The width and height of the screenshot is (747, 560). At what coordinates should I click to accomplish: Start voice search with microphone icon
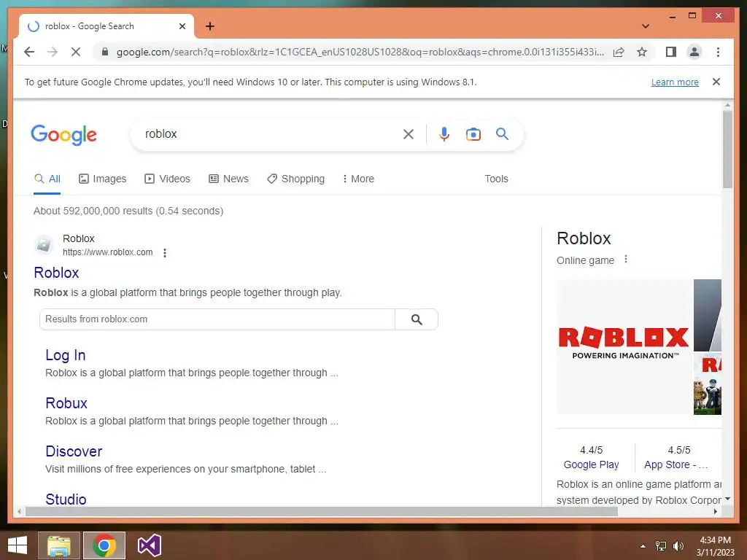(444, 134)
